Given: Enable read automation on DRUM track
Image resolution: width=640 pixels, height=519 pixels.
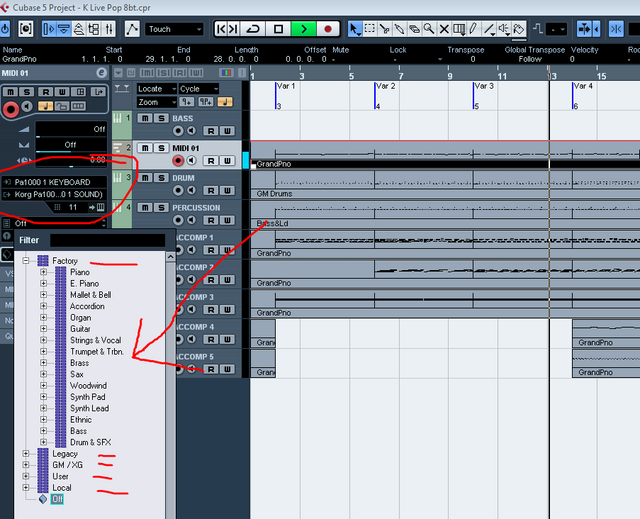Looking at the screenshot, I should (x=211, y=191).
